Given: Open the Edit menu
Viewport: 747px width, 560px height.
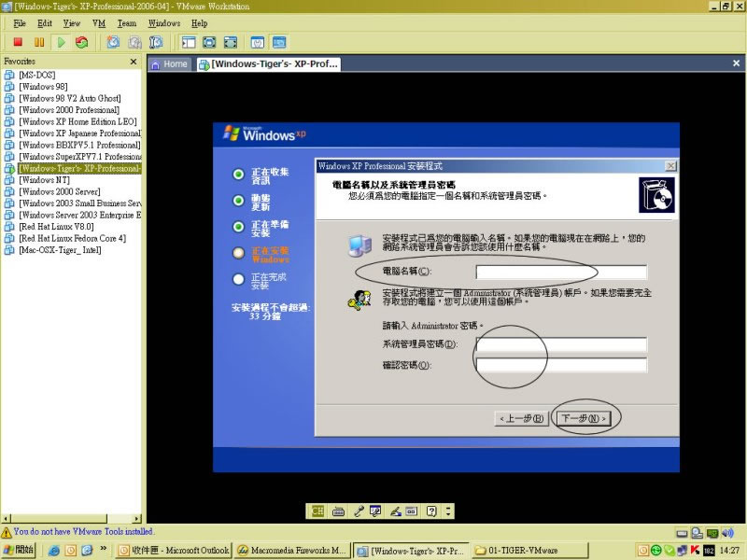Looking at the screenshot, I should [45, 23].
